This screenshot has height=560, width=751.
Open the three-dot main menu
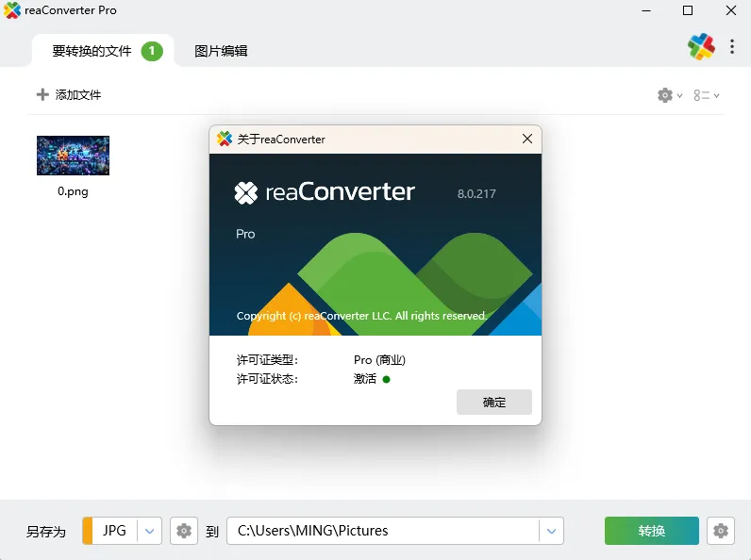(x=732, y=46)
